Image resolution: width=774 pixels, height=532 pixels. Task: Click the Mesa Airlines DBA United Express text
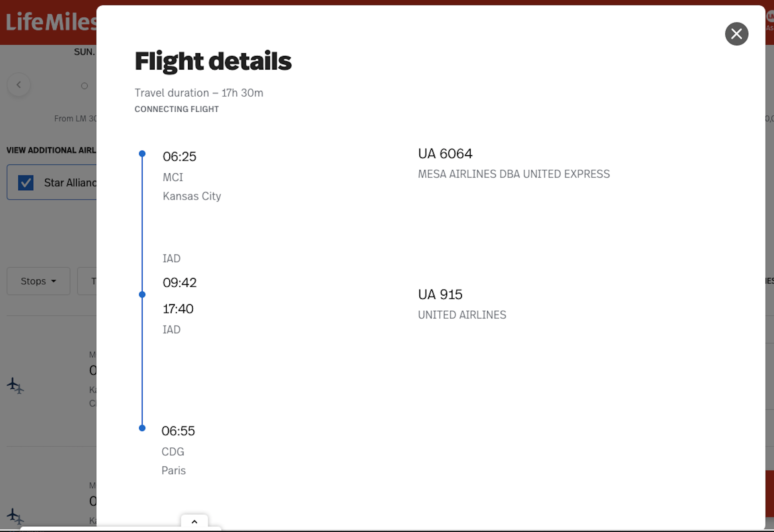[x=514, y=174]
